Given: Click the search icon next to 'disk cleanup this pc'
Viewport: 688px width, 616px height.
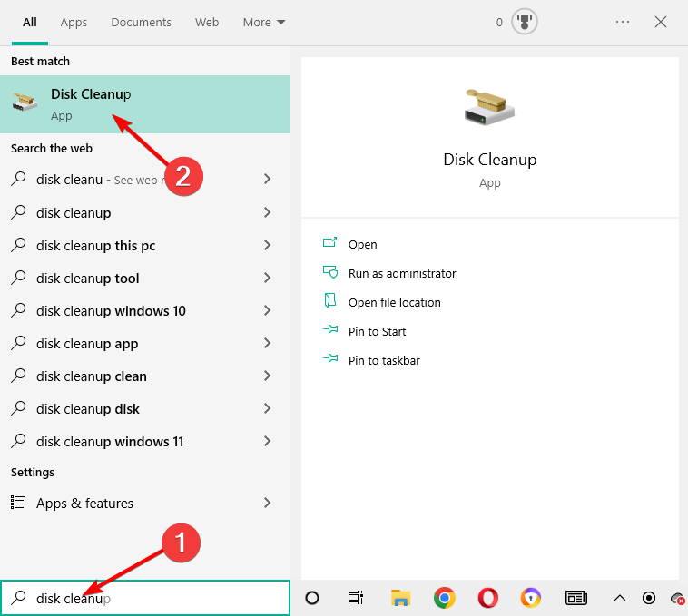Looking at the screenshot, I should click(18, 245).
